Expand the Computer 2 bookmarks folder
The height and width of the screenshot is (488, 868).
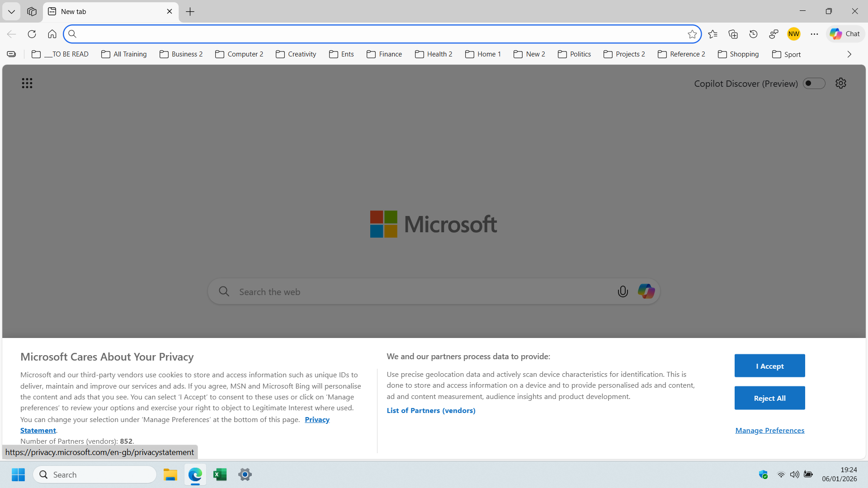[239, 54]
